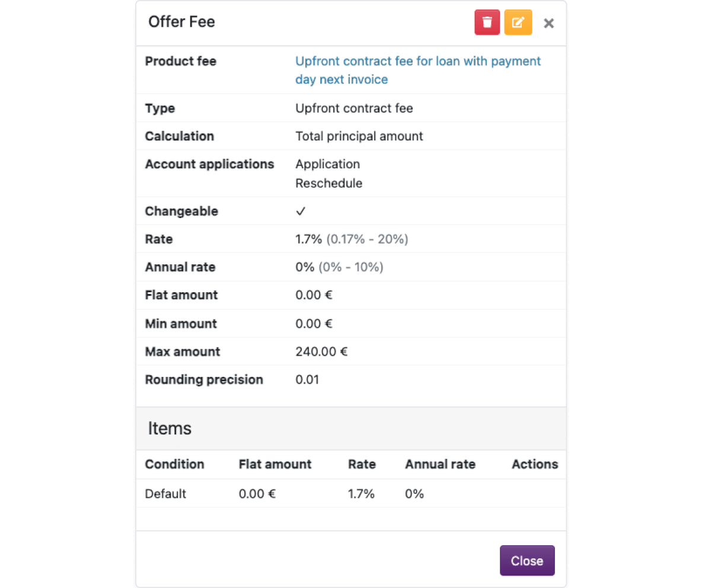Viewport: 702px width, 588px height.
Task: Click the Rate column header in Items
Action: click(362, 464)
